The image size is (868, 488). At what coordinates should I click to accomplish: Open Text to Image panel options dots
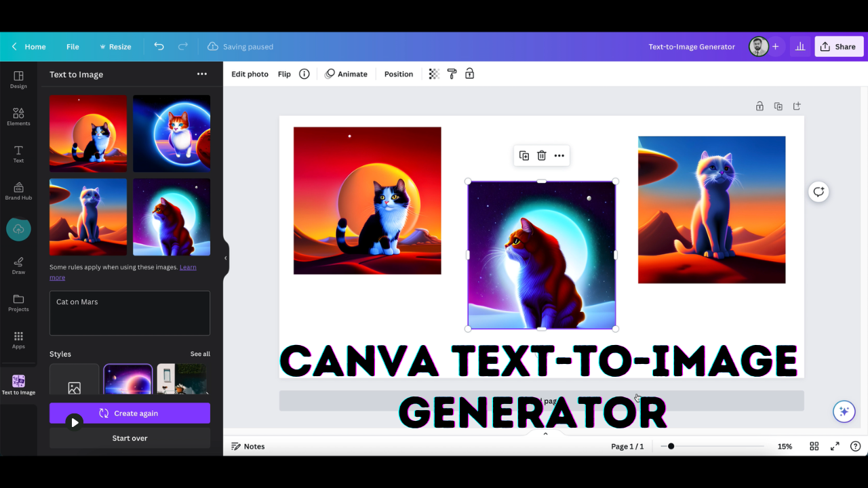202,74
